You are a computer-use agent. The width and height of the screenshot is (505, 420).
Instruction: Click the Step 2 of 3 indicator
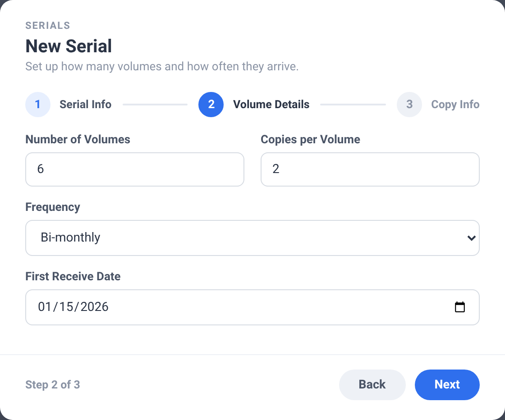[x=52, y=384]
